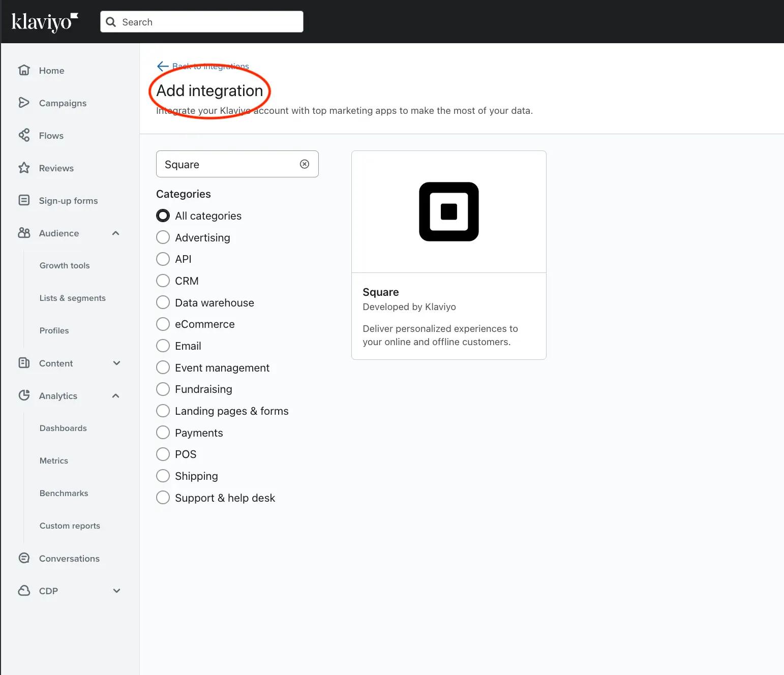Image resolution: width=784 pixels, height=675 pixels.
Task: Open the Flows section icon
Action: click(x=24, y=135)
